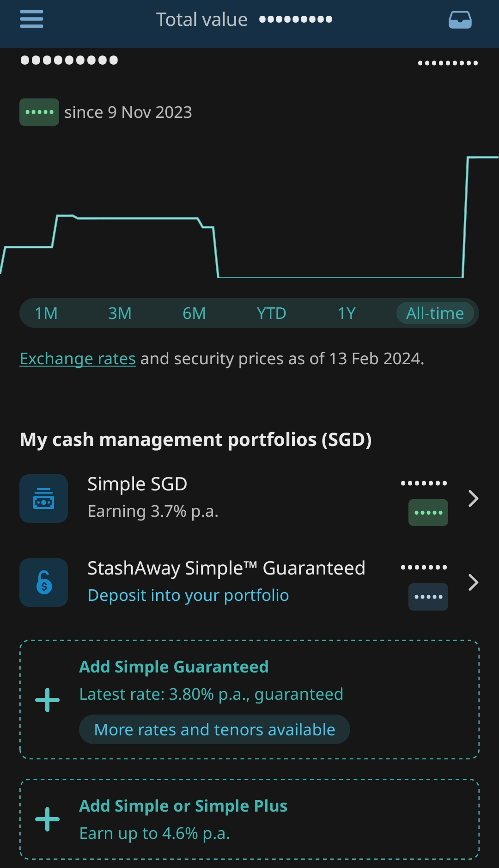This screenshot has width=499, height=868.
Task: Tap the hidden green badge for Simple SGD
Action: click(x=428, y=513)
